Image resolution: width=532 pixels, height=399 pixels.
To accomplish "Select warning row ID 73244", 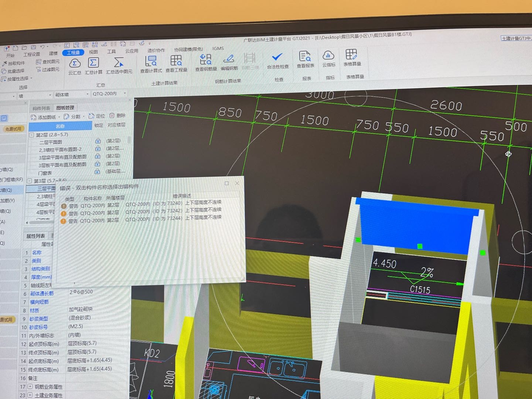I will tap(141, 220).
